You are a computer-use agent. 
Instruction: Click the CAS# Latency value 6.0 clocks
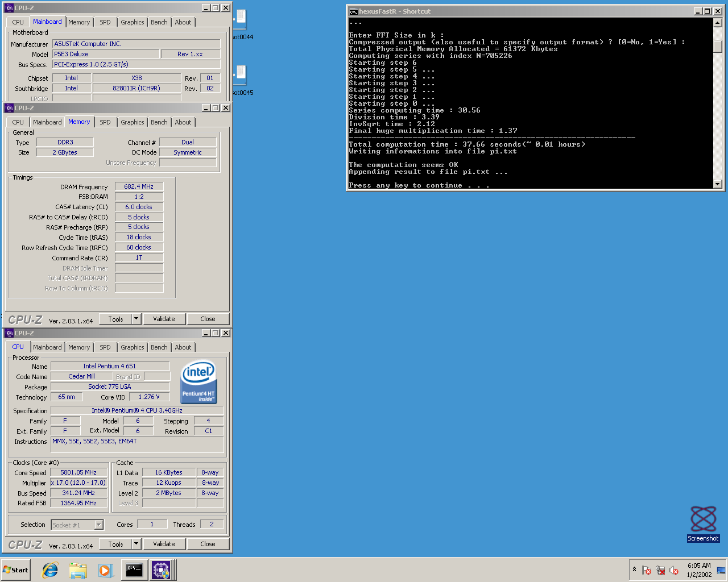coord(139,207)
